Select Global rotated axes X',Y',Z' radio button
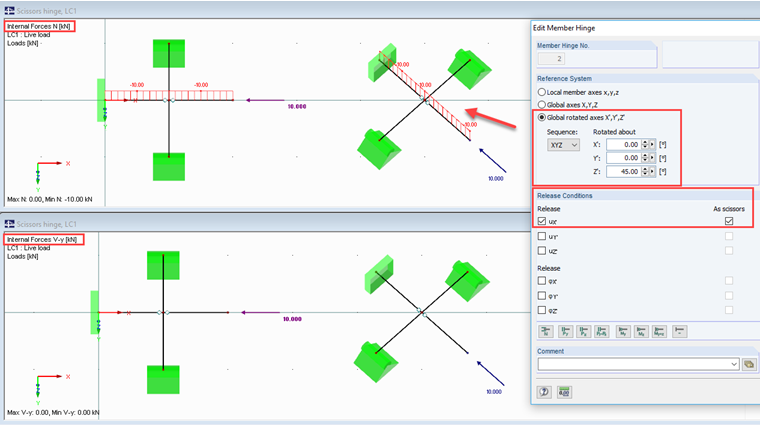This screenshot has height=427, width=760. (x=541, y=117)
